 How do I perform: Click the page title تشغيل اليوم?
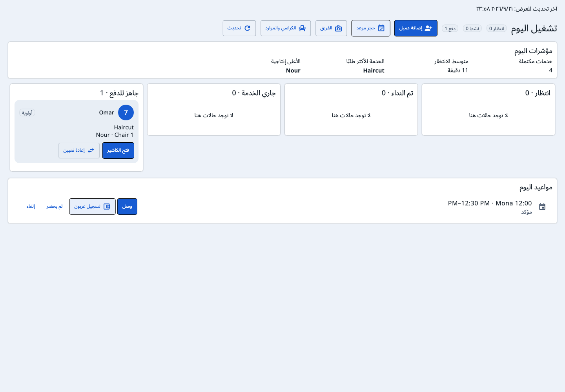pos(534,28)
